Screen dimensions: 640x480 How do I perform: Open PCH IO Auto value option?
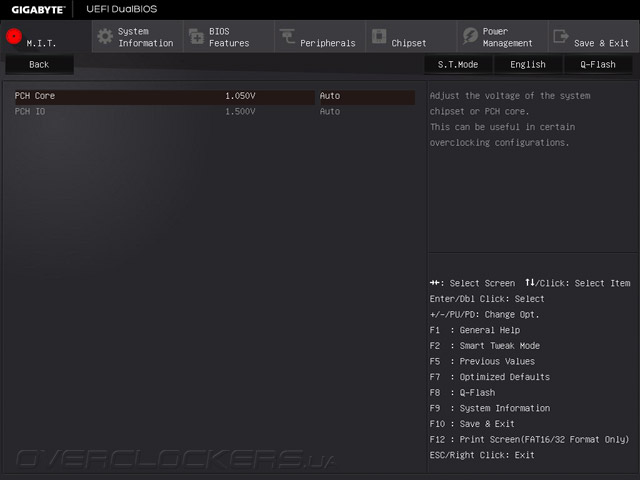click(x=330, y=111)
